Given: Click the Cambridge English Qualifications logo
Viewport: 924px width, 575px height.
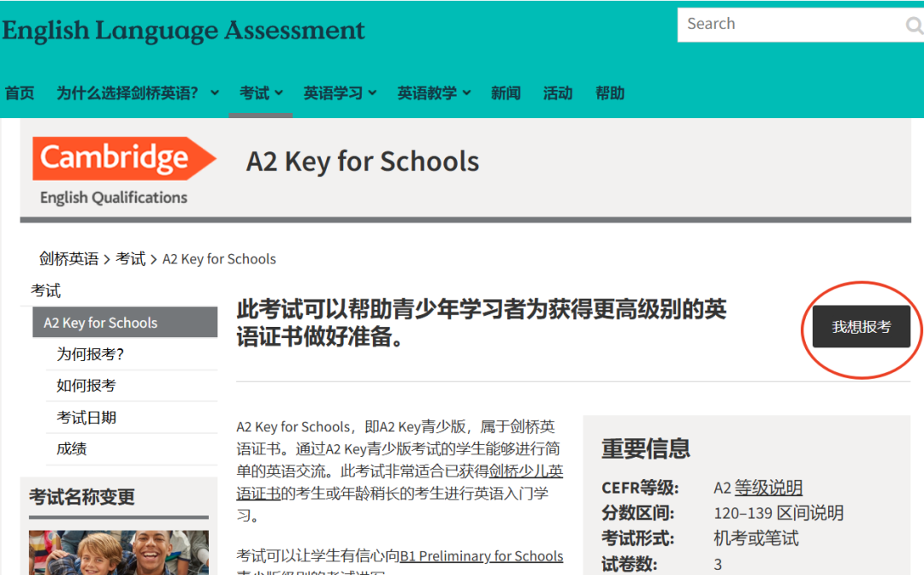Looking at the screenshot, I should coord(124,167).
